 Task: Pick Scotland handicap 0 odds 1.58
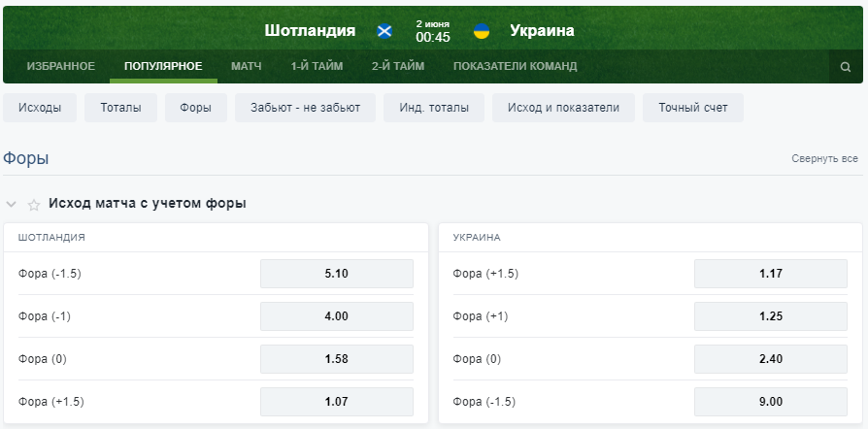pyautogui.click(x=336, y=359)
